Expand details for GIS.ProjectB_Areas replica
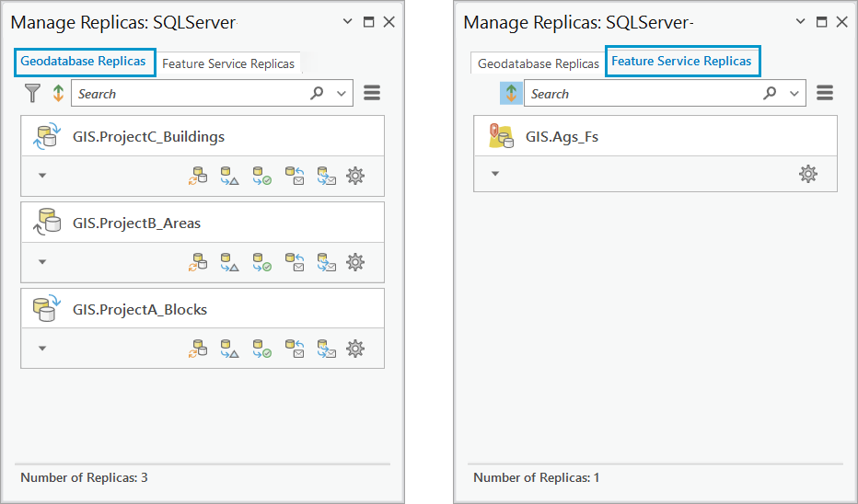The height and width of the screenshot is (504, 858). pyautogui.click(x=42, y=262)
